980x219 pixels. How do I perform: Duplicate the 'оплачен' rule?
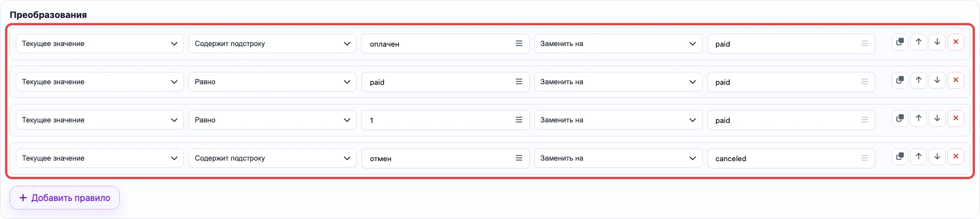[x=900, y=42]
